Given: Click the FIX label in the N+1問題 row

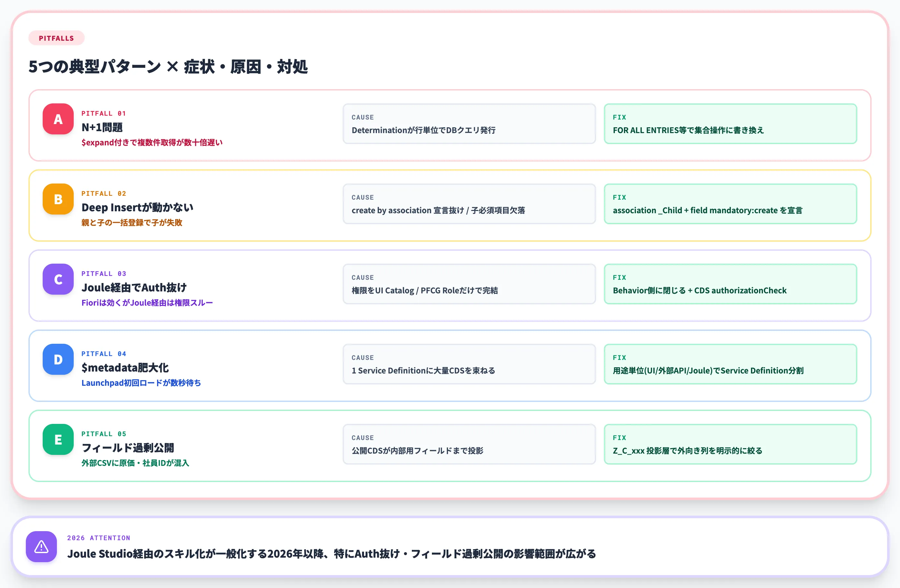Looking at the screenshot, I should point(619,118).
